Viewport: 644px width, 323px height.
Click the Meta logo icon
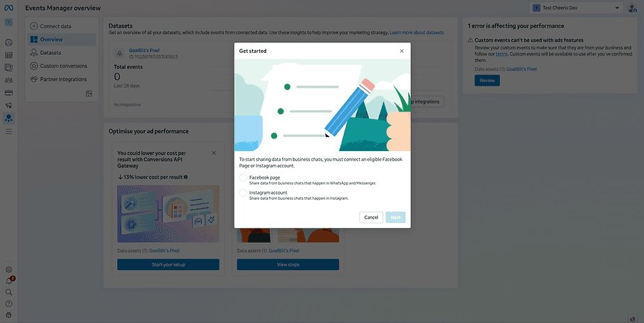click(x=8, y=8)
